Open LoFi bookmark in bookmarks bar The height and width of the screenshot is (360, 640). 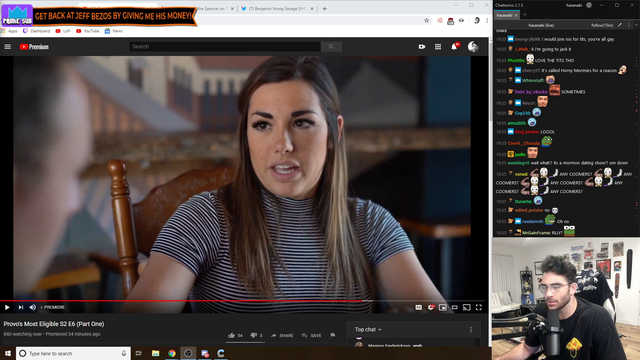63,31
